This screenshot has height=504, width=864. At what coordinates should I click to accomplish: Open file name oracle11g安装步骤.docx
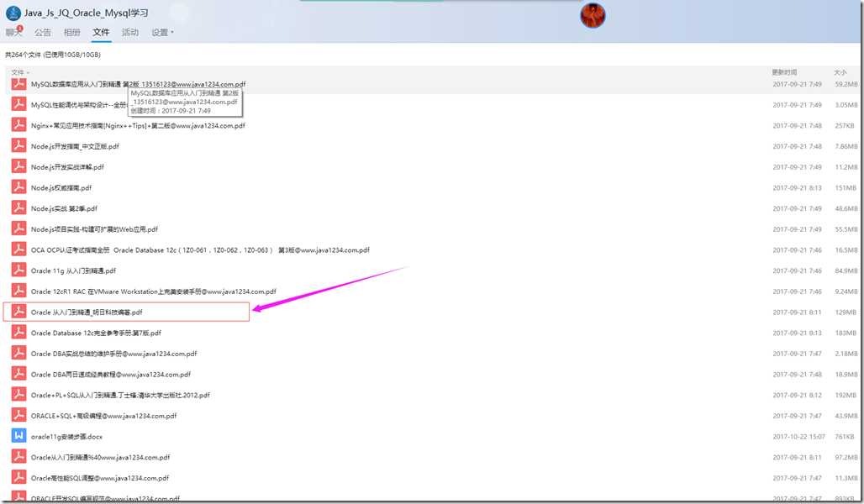[x=66, y=437]
